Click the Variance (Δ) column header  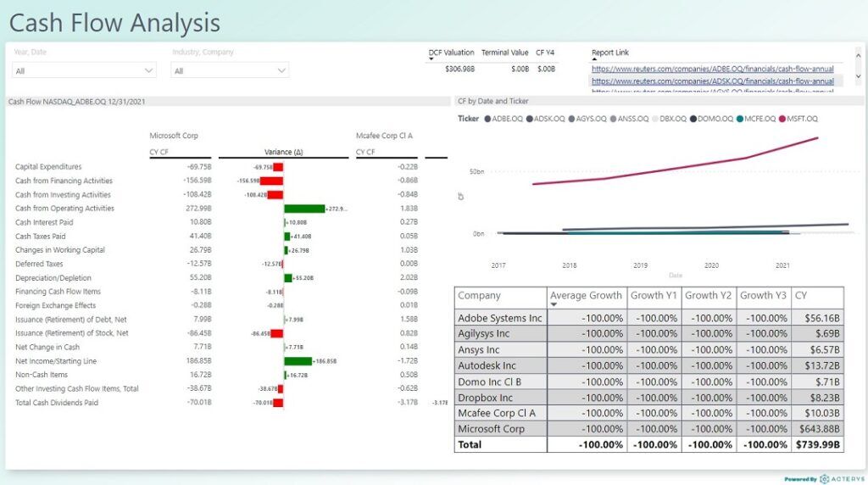tap(283, 152)
